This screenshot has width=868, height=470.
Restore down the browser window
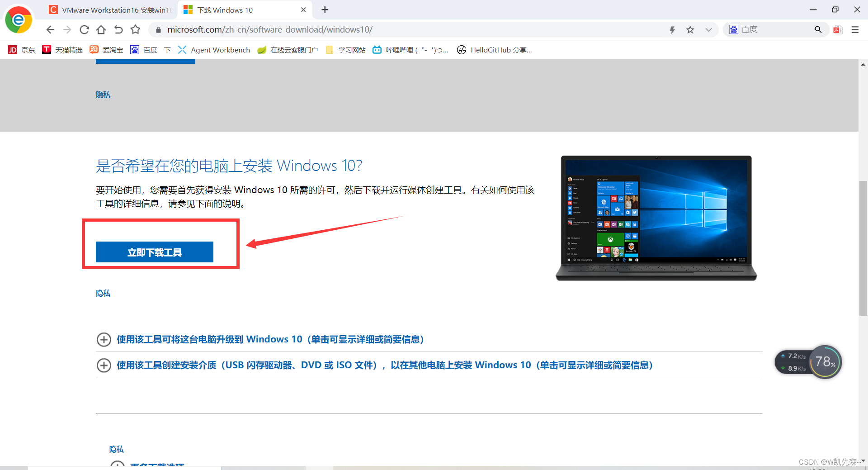pyautogui.click(x=835, y=9)
